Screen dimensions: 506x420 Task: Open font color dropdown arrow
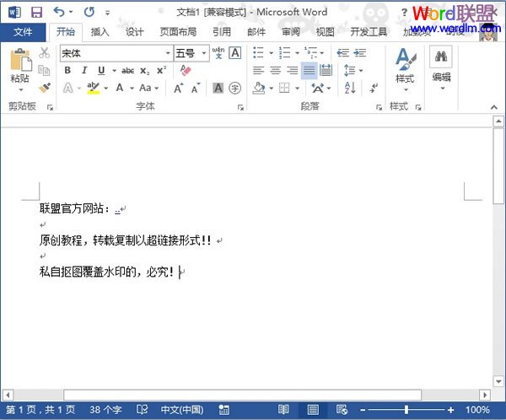(x=132, y=88)
